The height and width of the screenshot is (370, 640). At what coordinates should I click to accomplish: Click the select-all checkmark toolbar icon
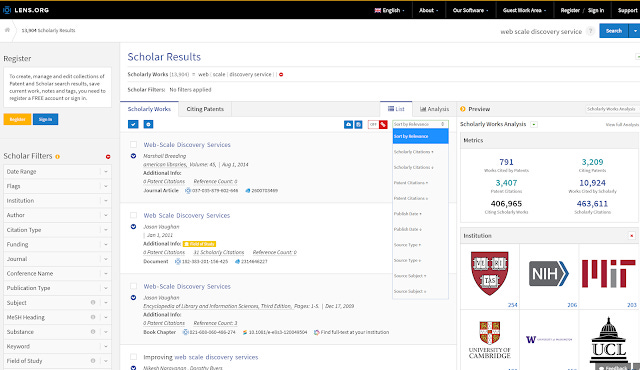click(x=133, y=124)
